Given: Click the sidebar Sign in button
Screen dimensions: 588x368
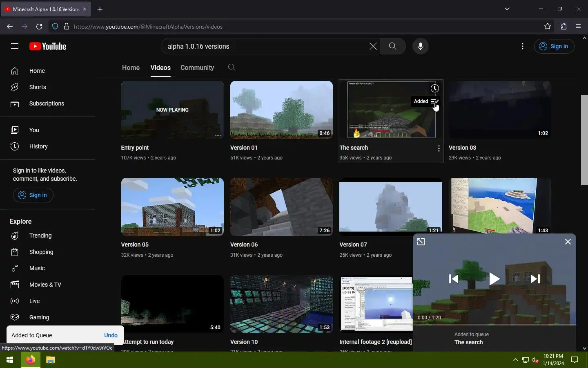Looking at the screenshot, I should pyautogui.click(x=33, y=195).
